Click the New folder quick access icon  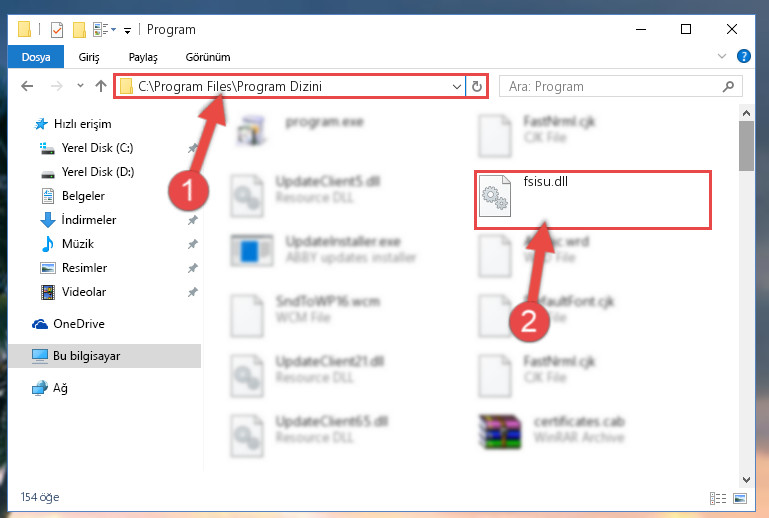pos(79,30)
